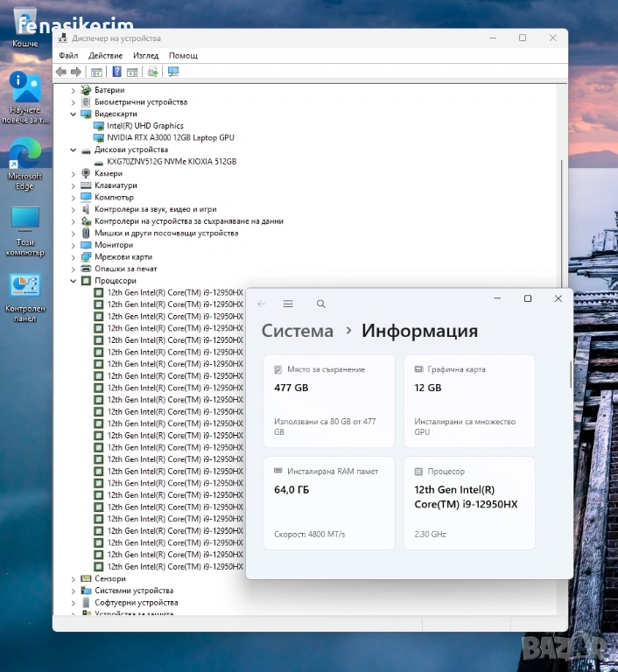Expand the Клавиатури category
This screenshot has height=672, width=618.
(74, 185)
